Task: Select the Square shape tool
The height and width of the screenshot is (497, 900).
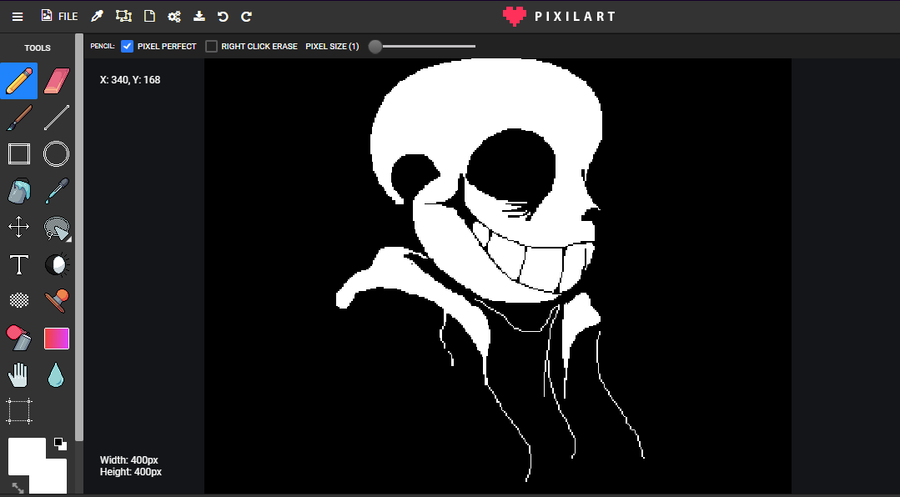Action: point(19,154)
